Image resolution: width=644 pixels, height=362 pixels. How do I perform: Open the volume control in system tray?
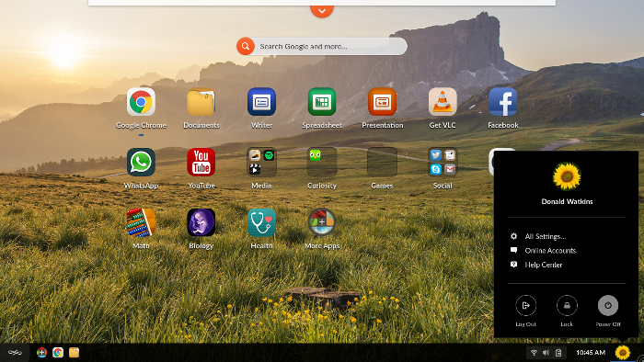tap(546, 353)
